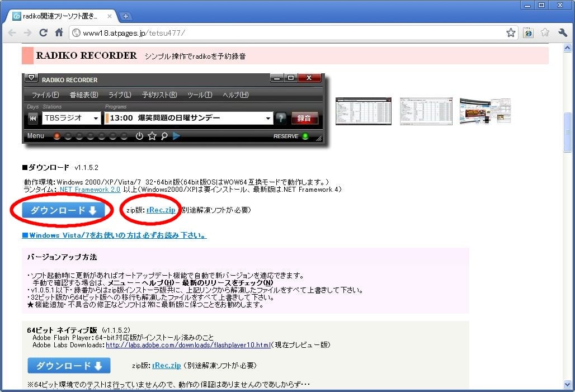Go to the browser home page

click(x=59, y=33)
